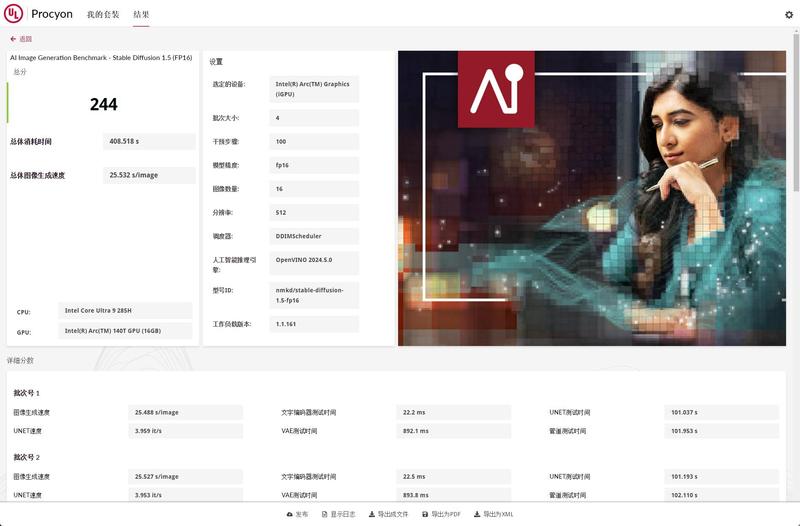
Task: Click the model ID nmkd/stable-diffusion-1.5-fp16
Action: click(x=314, y=295)
